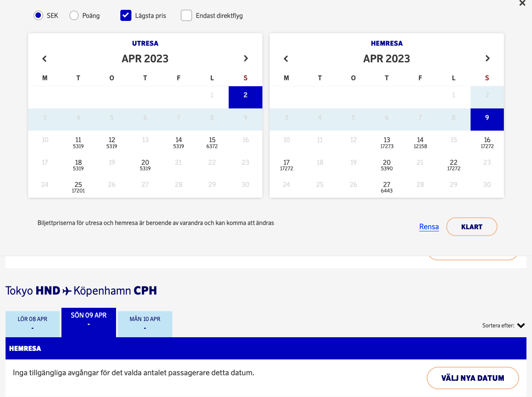532x397 pixels.
Task: Uncheck the Lägsta pris checkbox
Action: click(126, 16)
